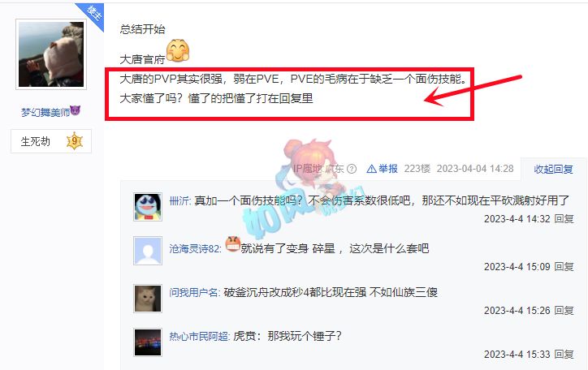Click the smiling hug emoji after 大唐官府
This screenshot has height=370, width=588.
pos(178,50)
